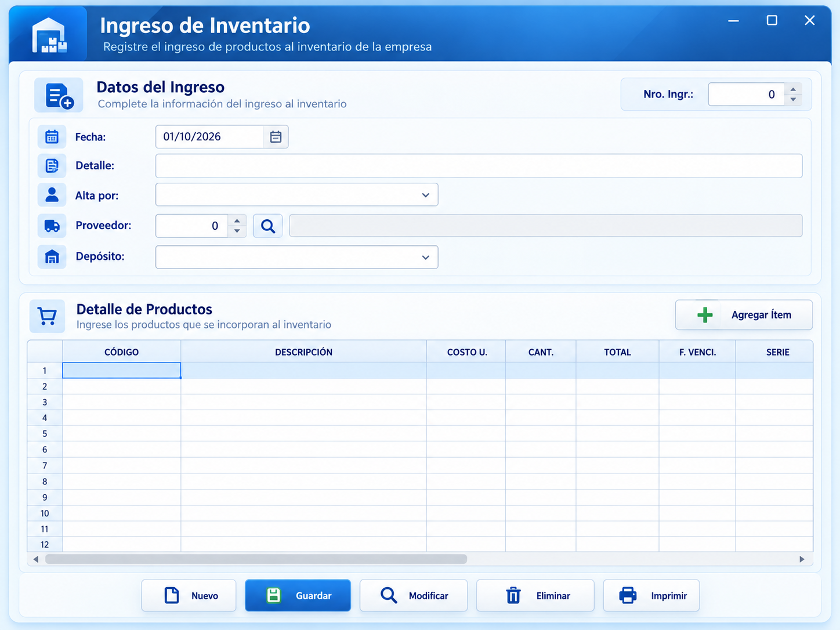This screenshot has height=630, width=840.
Task: Click the Proveedor code field
Action: [x=192, y=226]
